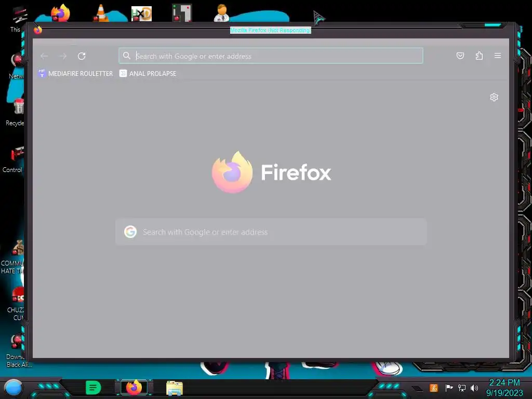Image resolution: width=532 pixels, height=399 pixels.
Task: Click the Mozilla Firefox (Not Responding) title text
Action: coord(270,30)
